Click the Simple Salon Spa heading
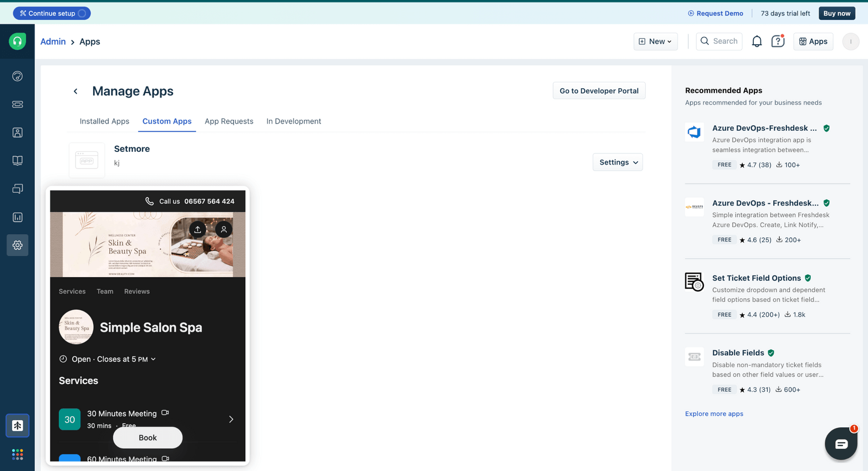The image size is (868, 471). tap(151, 327)
